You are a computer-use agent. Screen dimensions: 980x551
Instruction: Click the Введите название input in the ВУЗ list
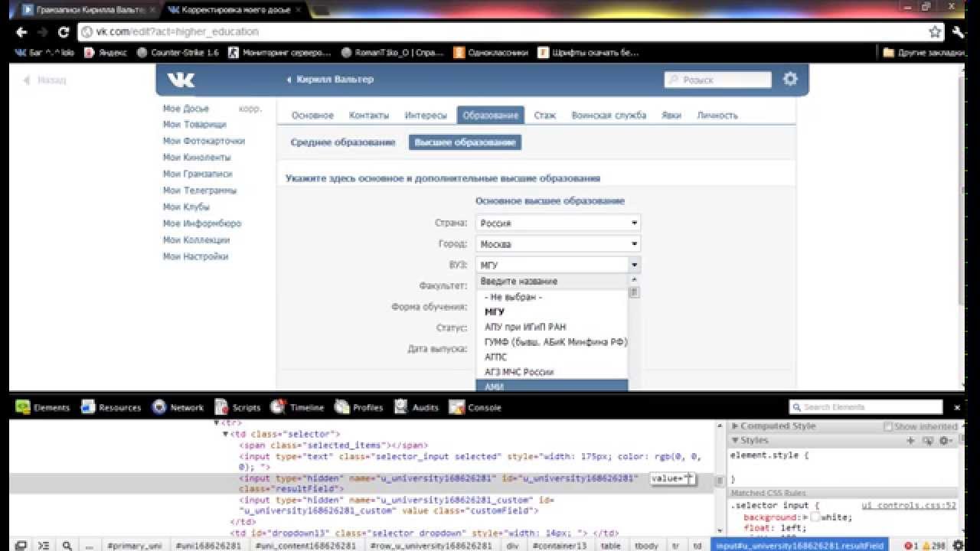tap(552, 281)
